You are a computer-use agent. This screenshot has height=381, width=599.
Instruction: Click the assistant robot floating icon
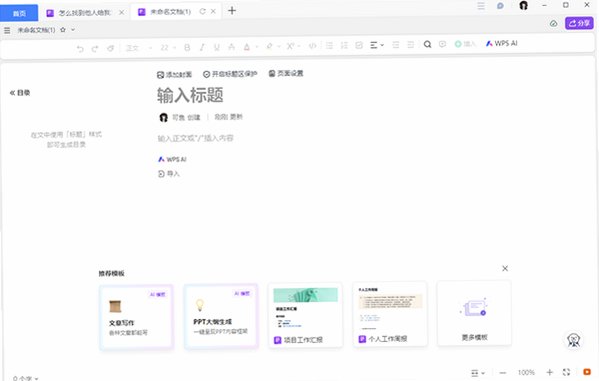pos(573,340)
